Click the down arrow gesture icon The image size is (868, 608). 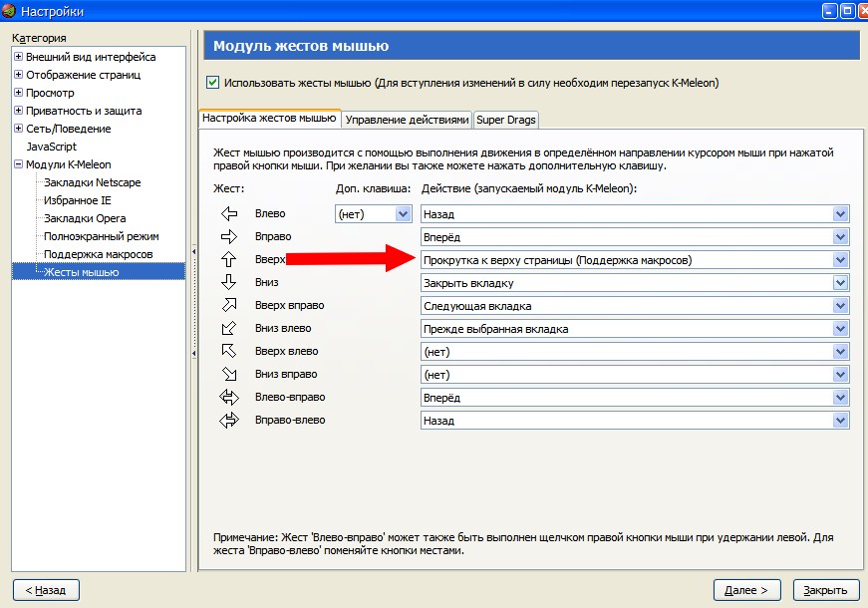229,282
